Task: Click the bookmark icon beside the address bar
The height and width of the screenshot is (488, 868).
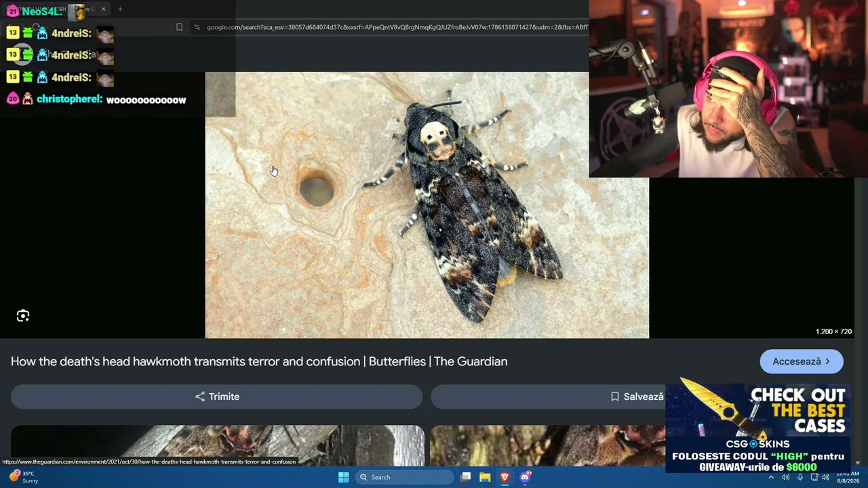Action: point(179,27)
